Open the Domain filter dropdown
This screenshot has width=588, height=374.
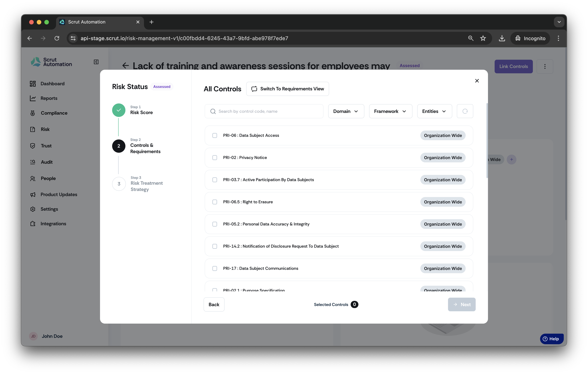pos(346,111)
